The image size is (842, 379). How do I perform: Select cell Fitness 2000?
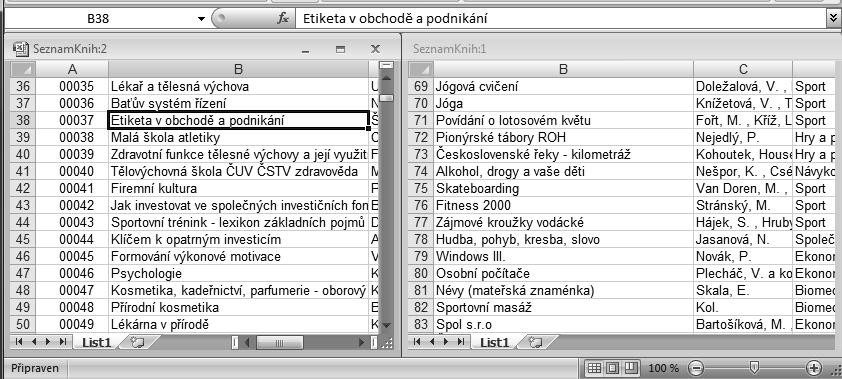click(x=563, y=206)
